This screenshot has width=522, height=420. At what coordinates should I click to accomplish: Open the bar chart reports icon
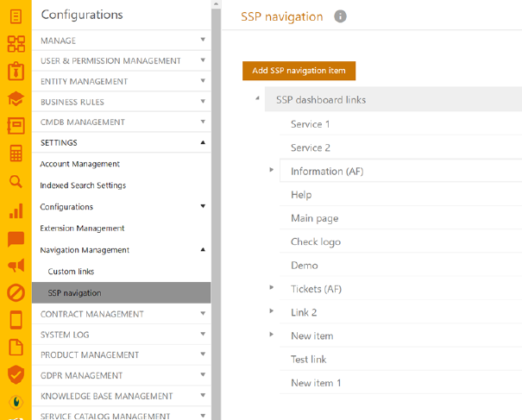[x=16, y=210]
